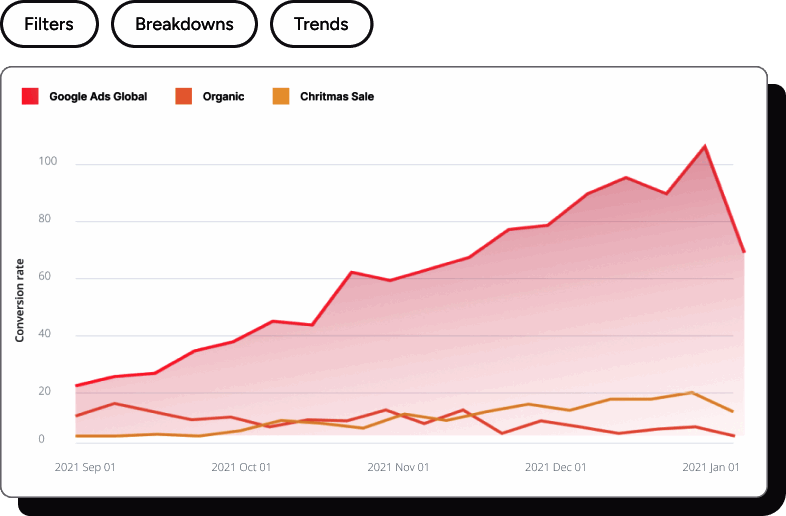Click the 2021 Sep 01 date label
Viewport: 786px width, 516px height.
(85, 467)
